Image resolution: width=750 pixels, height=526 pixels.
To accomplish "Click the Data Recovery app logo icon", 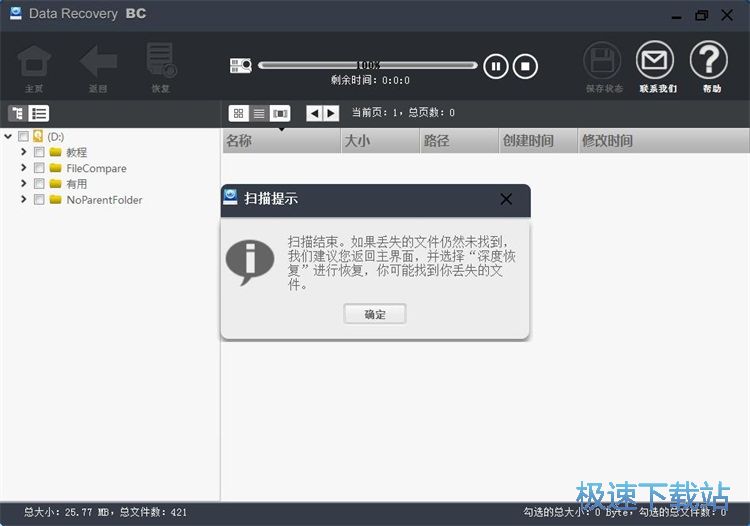I will click(x=16, y=13).
